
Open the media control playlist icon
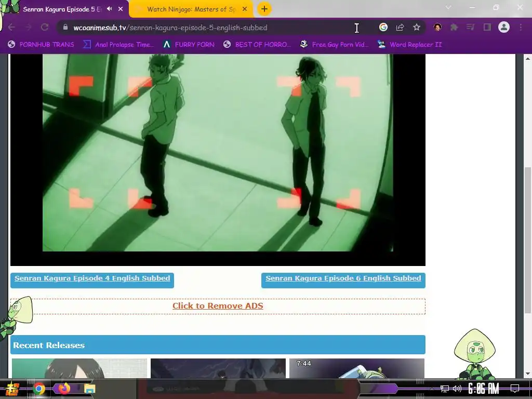[x=471, y=27]
